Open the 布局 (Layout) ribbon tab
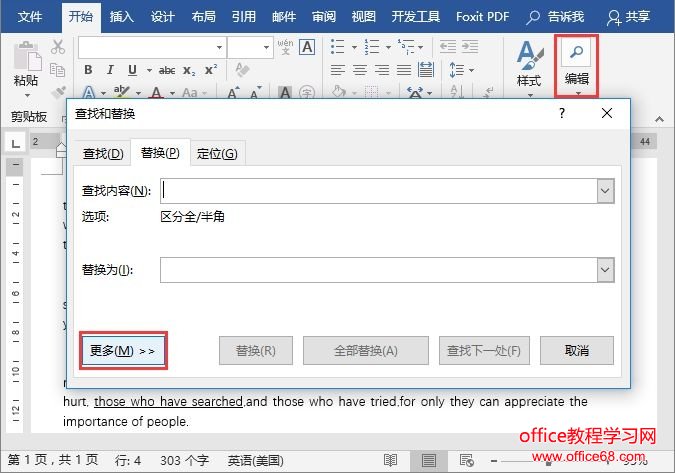The height and width of the screenshot is (473, 675). coord(204,17)
